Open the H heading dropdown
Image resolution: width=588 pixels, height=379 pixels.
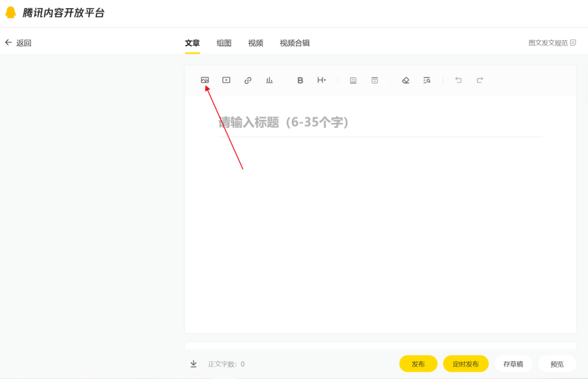click(x=321, y=80)
